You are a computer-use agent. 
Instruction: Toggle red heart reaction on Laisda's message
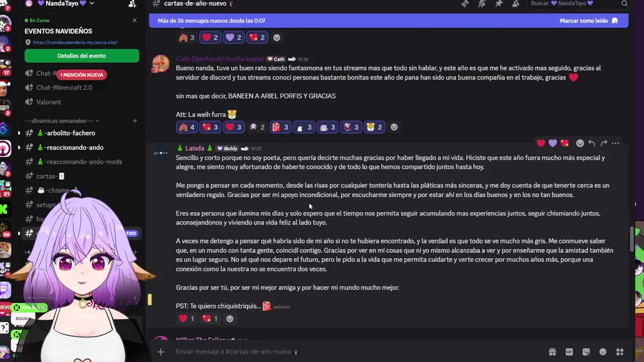(x=186, y=319)
